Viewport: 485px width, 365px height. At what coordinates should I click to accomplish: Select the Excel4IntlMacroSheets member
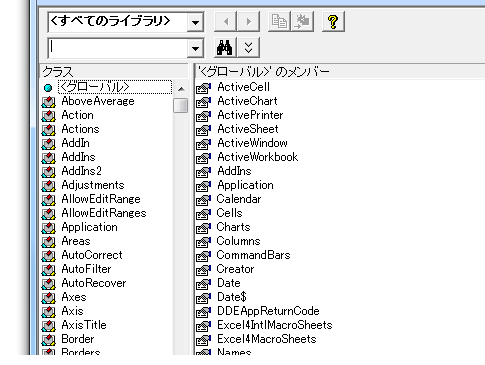pyautogui.click(x=275, y=325)
